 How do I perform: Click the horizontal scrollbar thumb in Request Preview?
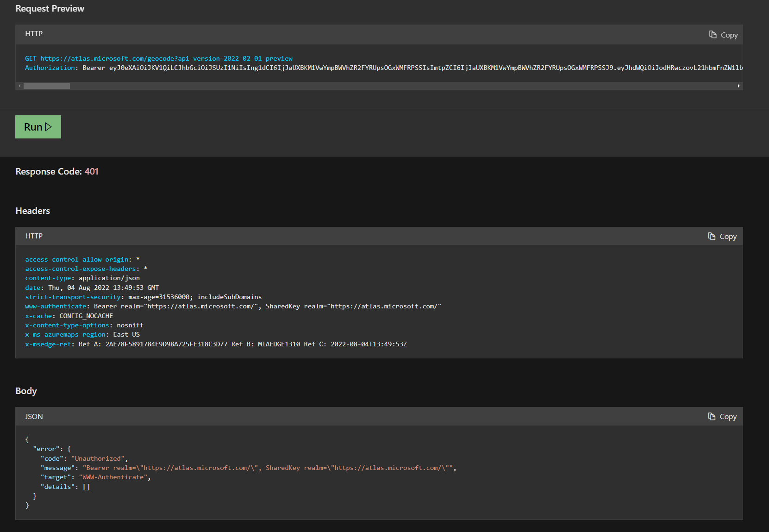click(47, 86)
